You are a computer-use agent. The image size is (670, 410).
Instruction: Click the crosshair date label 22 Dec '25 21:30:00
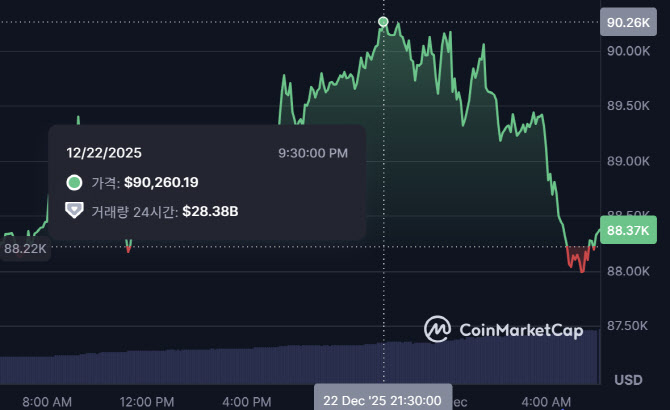point(382,399)
